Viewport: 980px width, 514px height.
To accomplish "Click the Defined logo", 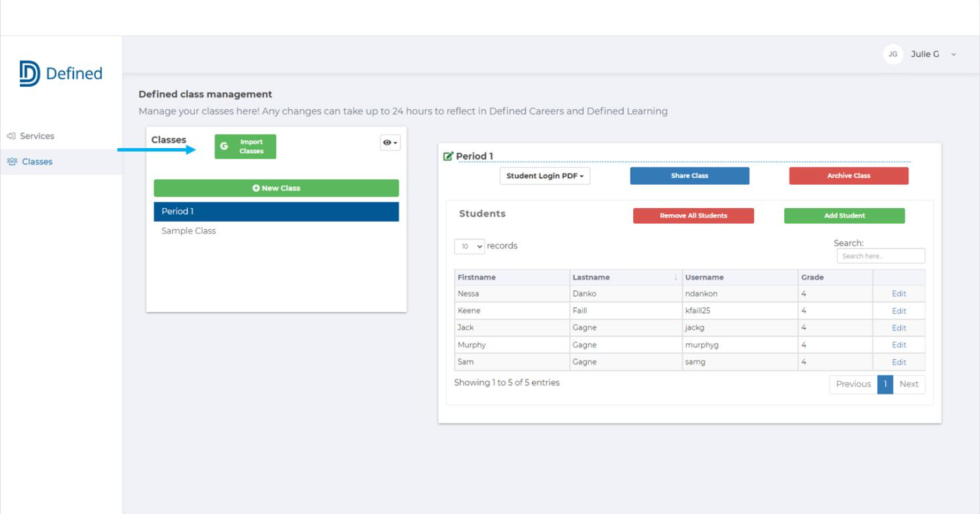I will (60, 73).
